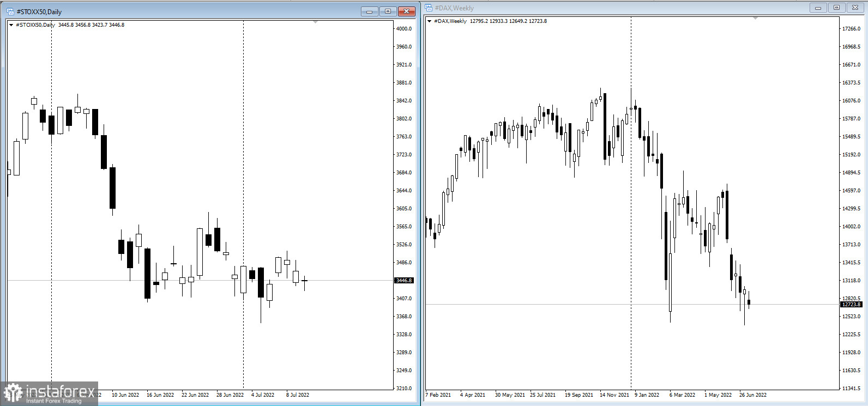Click the 1 May 2022 date label
868x406 pixels.
tap(718, 395)
